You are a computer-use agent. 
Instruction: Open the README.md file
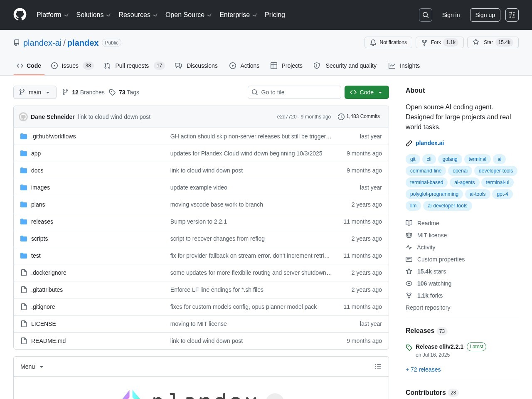click(x=48, y=341)
